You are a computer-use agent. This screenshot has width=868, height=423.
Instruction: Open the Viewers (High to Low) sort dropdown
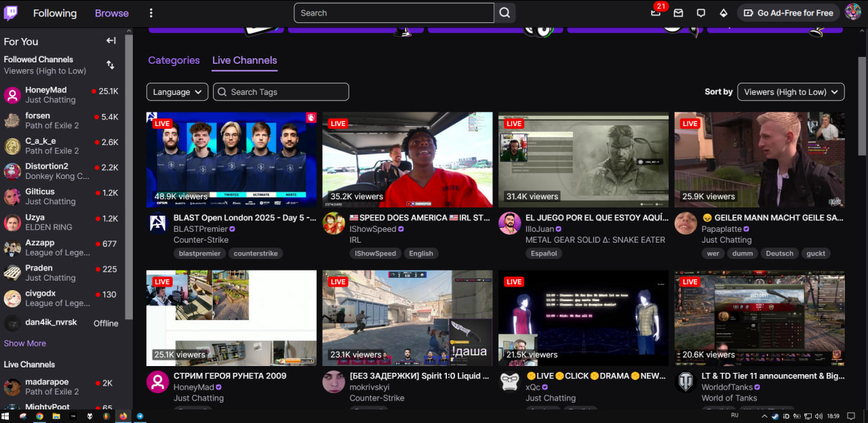791,92
